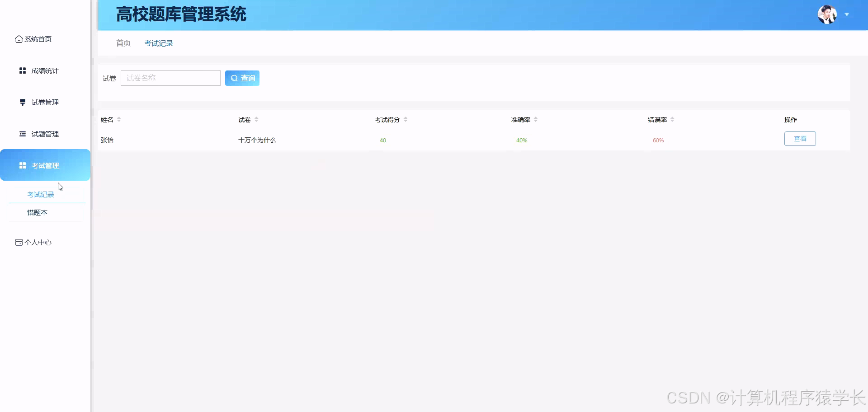Click the 高校题库管理系统 title
Screen dimensions: 868x412
181,14
